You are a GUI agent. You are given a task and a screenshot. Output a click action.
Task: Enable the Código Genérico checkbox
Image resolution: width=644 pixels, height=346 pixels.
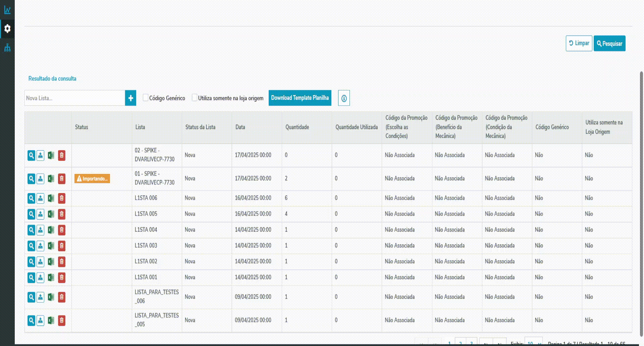coord(146,98)
